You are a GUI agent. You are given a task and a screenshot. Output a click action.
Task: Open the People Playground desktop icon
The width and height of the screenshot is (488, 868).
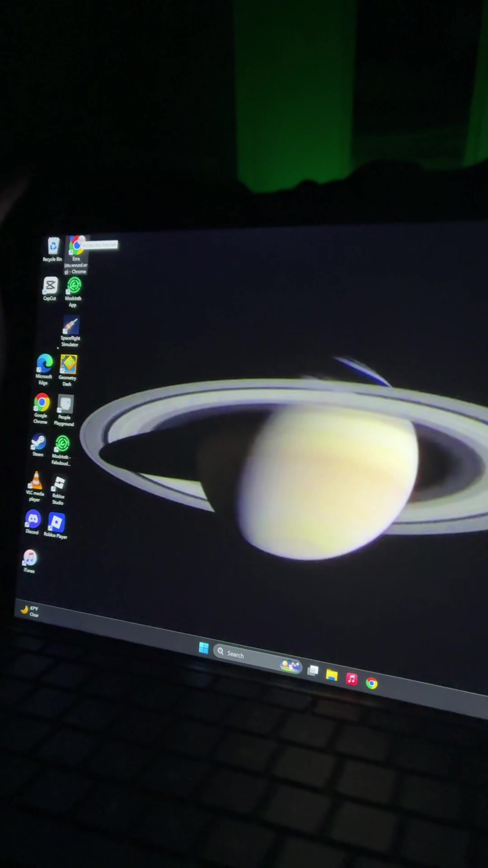click(x=65, y=411)
